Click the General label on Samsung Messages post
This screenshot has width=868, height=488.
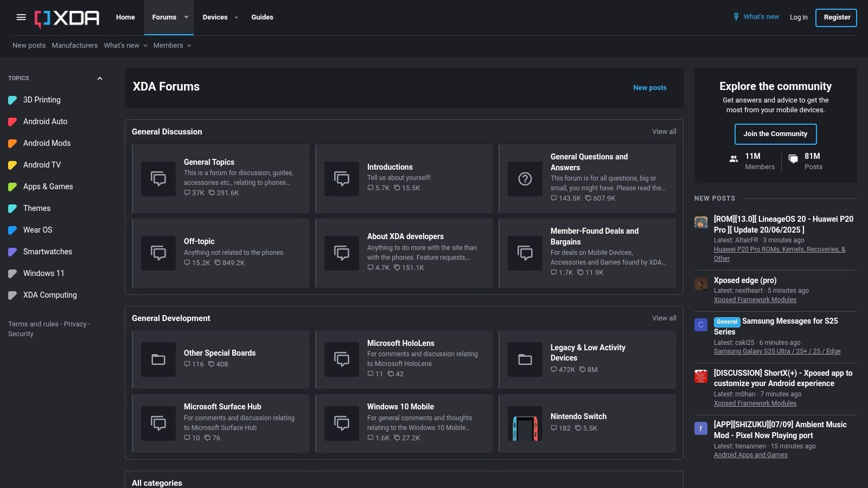click(x=727, y=322)
